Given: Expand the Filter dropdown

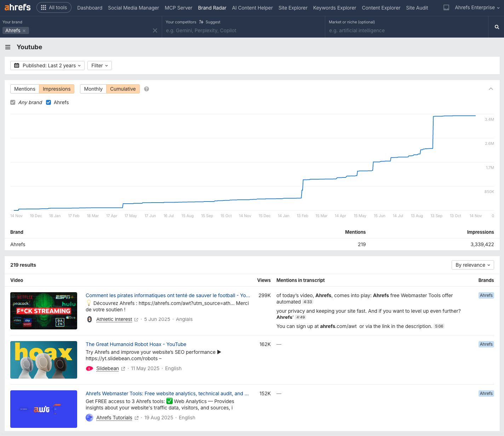Looking at the screenshot, I should pos(99,66).
